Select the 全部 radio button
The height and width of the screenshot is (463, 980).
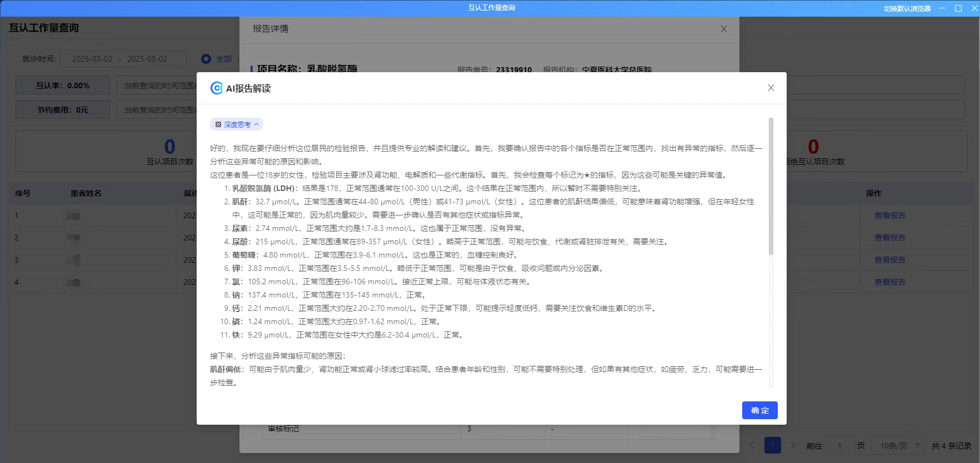(206, 59)
